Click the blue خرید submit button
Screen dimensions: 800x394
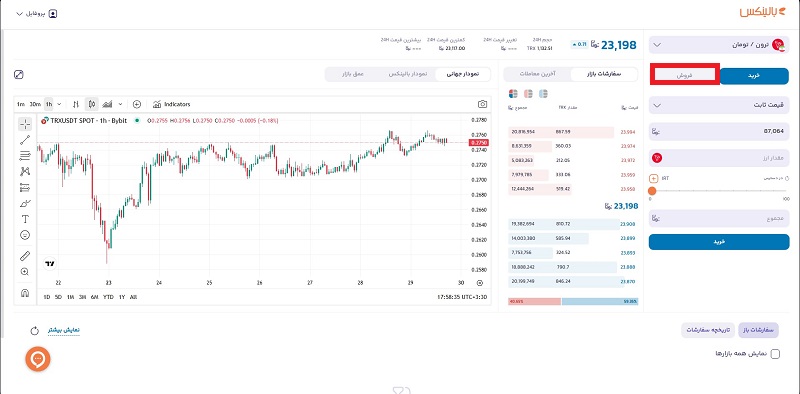click(x=718, y=242)
